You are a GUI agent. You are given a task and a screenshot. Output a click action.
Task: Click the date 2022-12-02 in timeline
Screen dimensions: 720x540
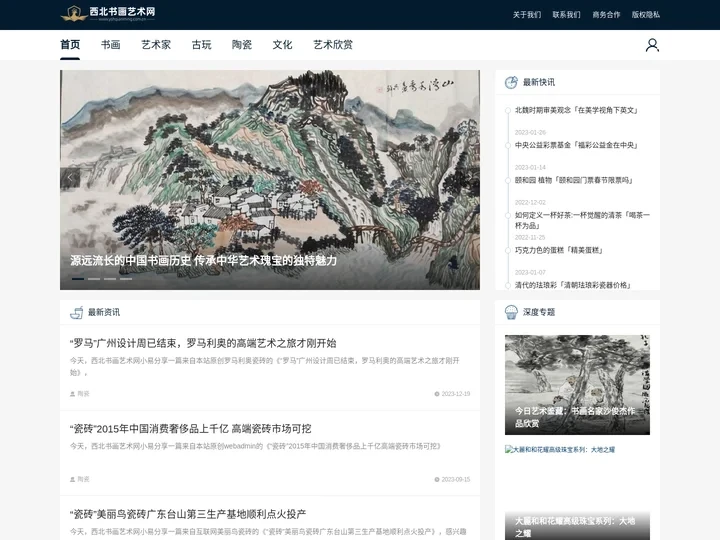(530, 202)
